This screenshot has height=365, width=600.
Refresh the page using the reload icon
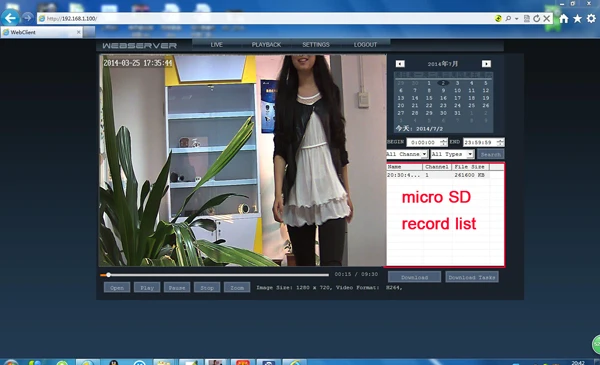pos(537,18)
